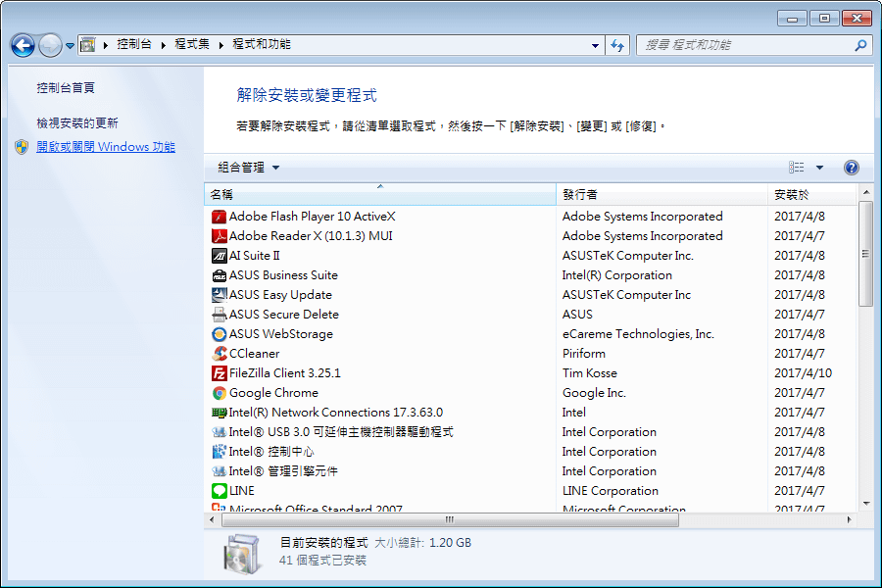Open the view options dropdown arrow
Screen dimensions: 882x588
(x=819, y=168)
